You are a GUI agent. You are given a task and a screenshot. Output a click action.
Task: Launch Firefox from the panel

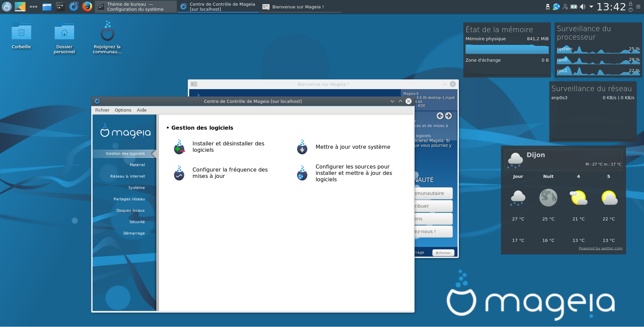coord(87,7)
